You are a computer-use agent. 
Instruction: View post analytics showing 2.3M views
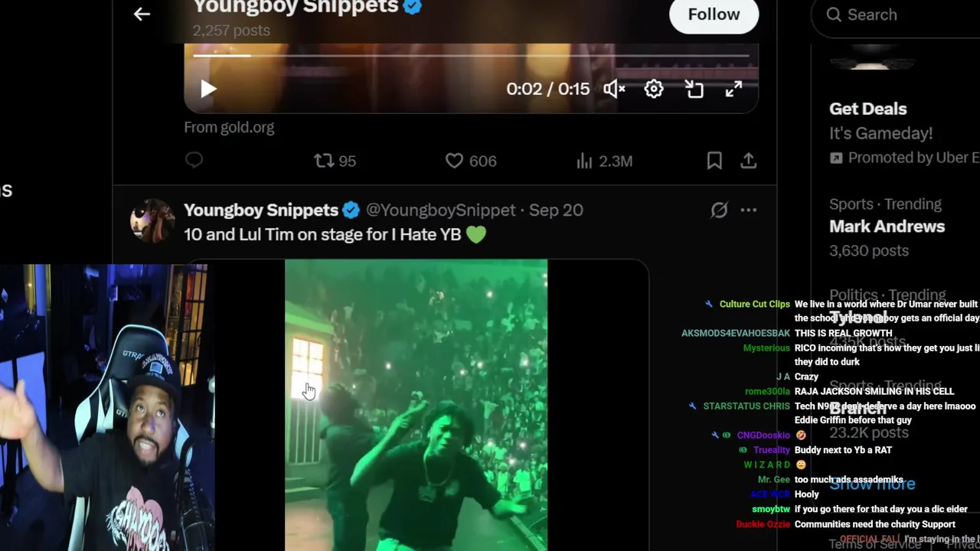tap(604, 161)
